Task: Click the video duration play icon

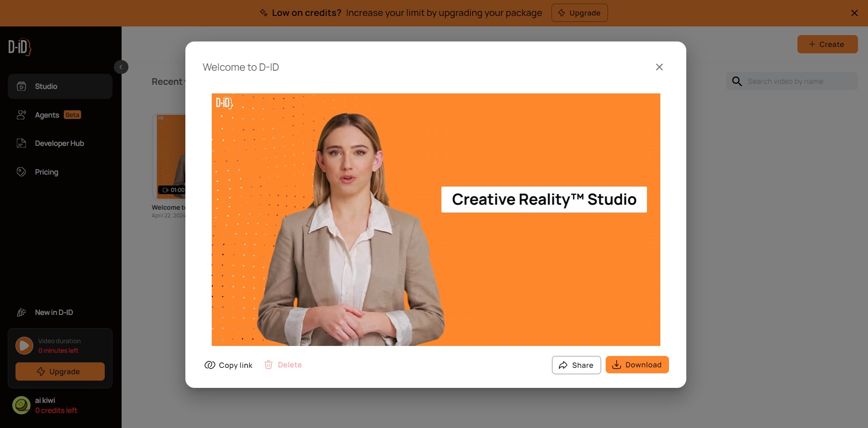Action: coord(24,345)
